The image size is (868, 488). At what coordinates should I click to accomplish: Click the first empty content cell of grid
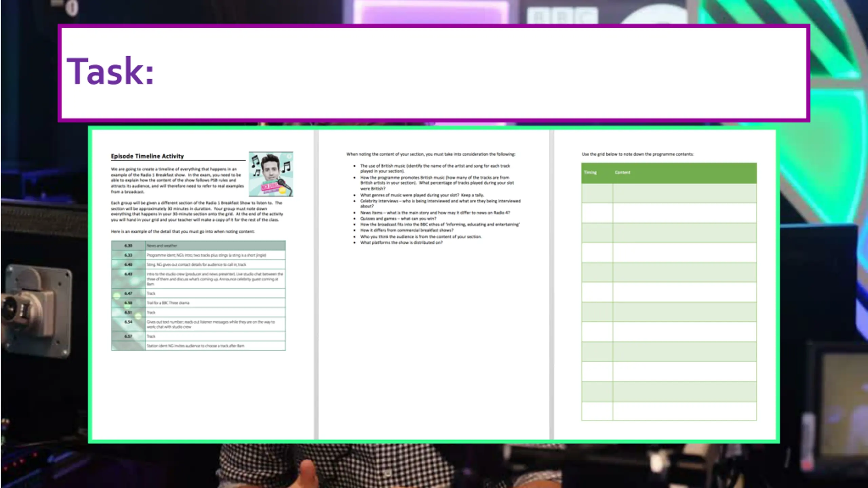click(x=684, y=193)
